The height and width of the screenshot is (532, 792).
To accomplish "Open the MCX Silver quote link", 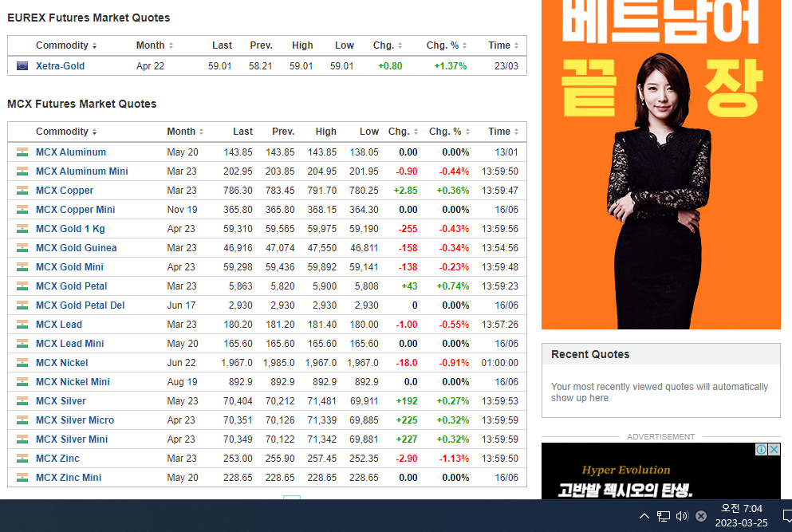I will [61, 401].
